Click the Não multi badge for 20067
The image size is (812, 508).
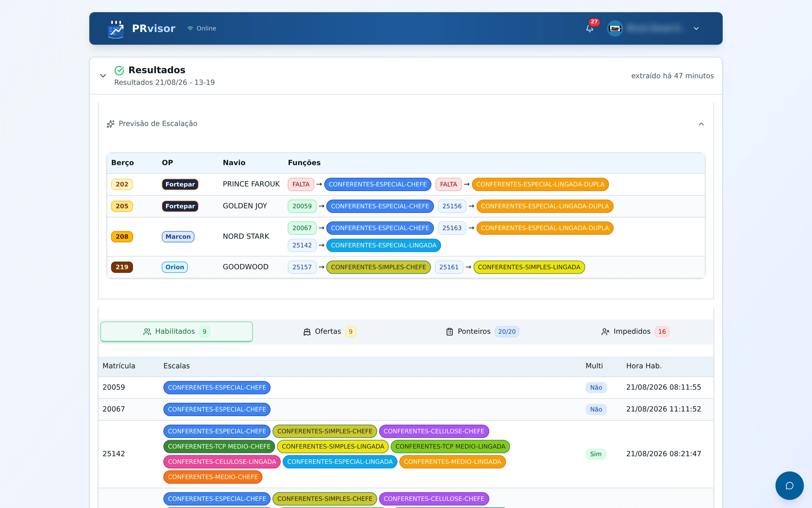596,410
